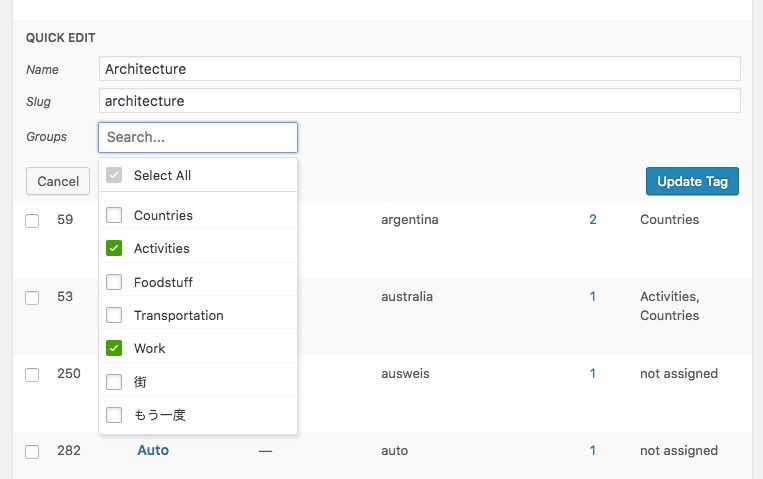Image resolution: width=763 pixels, height=479 pixels.
Task: Open the australia post count link
Action: (x=593, y=296)
